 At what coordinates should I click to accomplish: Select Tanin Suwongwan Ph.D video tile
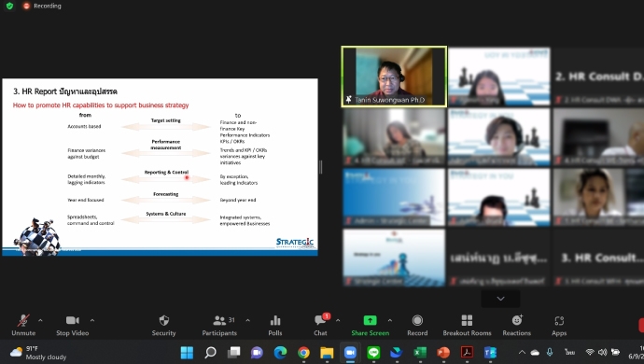[394, 77]
